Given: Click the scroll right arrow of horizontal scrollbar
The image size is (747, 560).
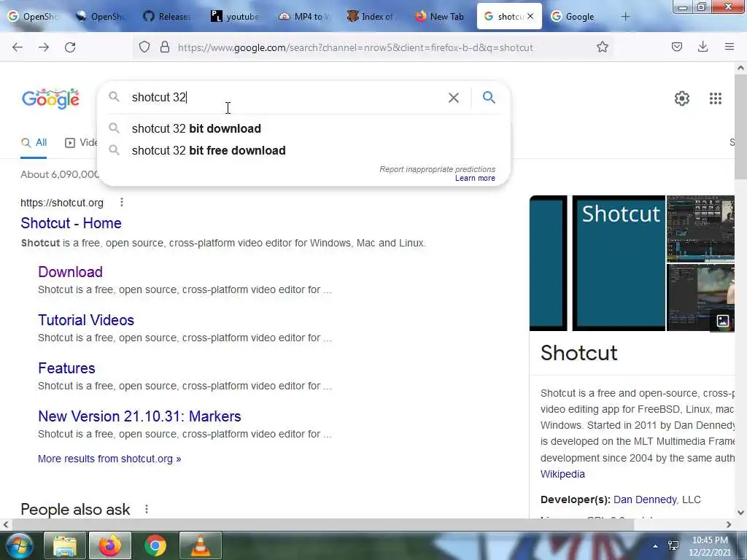Looking at the screenshot, I should click(729, 524).
